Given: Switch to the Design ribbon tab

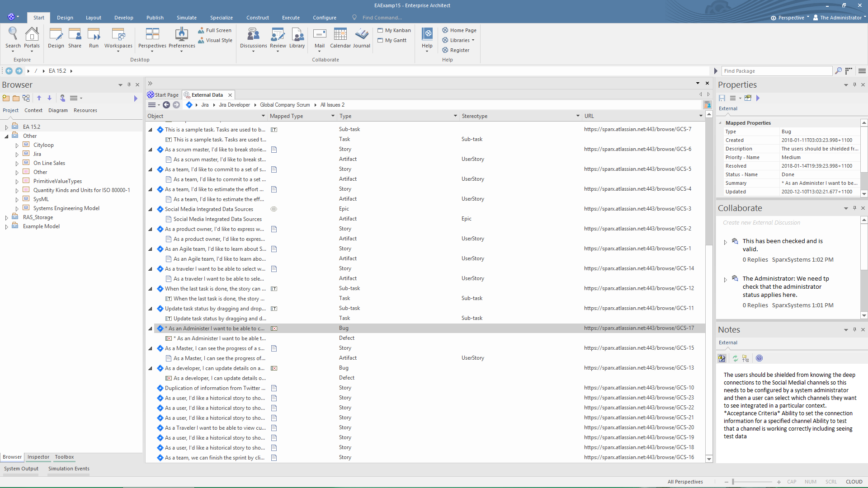Looking at the screenshot, I should pos(65,18).
